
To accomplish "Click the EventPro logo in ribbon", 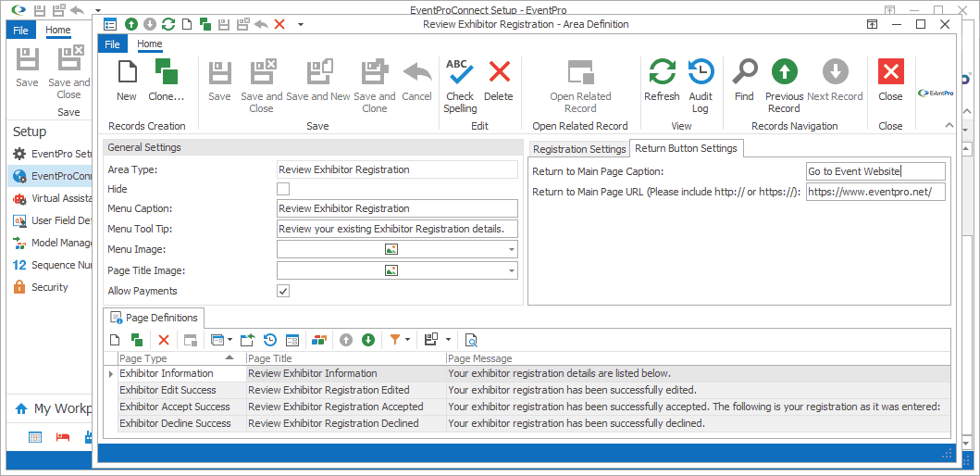I will (x=936, y=93).
